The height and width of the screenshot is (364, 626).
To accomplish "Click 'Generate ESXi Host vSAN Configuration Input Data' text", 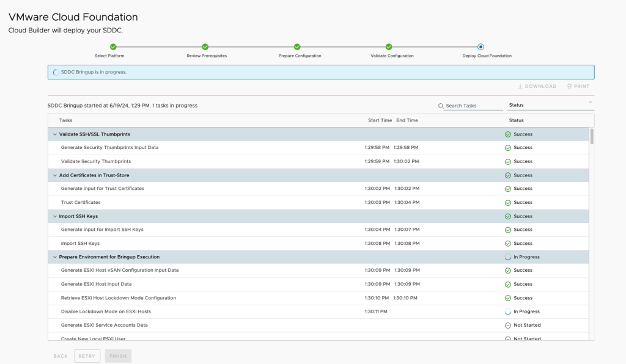I will point(120,271).
